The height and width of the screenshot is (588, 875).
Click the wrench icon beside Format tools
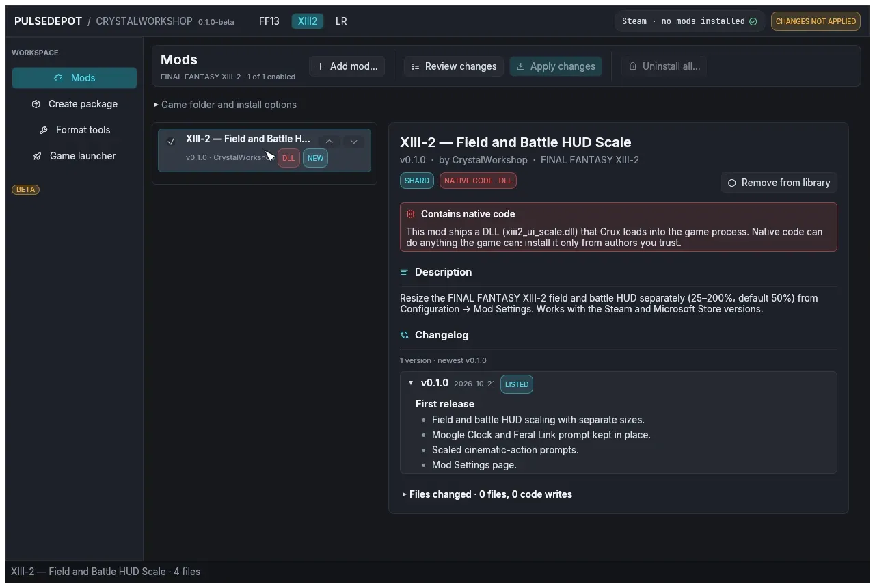[x=44, y=130]
